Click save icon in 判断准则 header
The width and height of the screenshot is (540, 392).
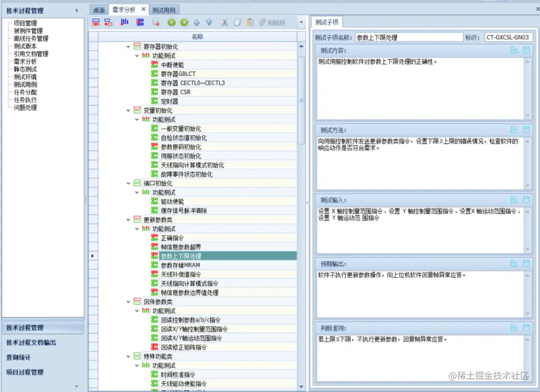(526, 328)
